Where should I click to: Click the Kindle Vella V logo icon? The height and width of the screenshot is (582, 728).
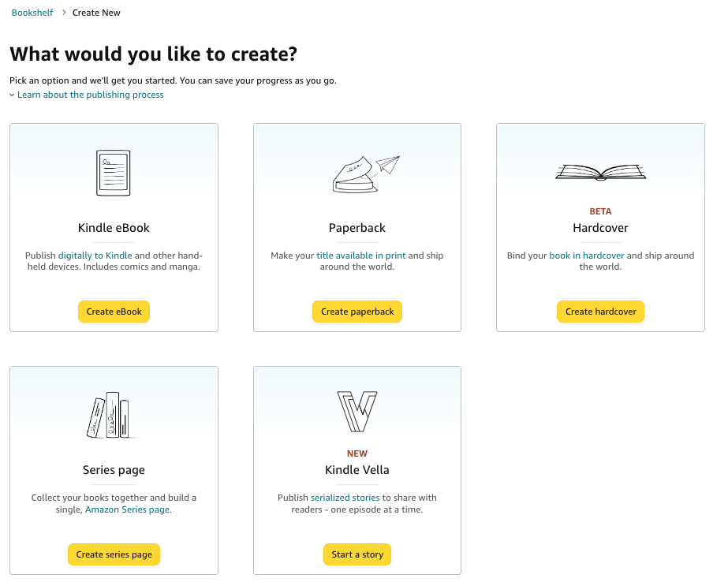(357, 412)
